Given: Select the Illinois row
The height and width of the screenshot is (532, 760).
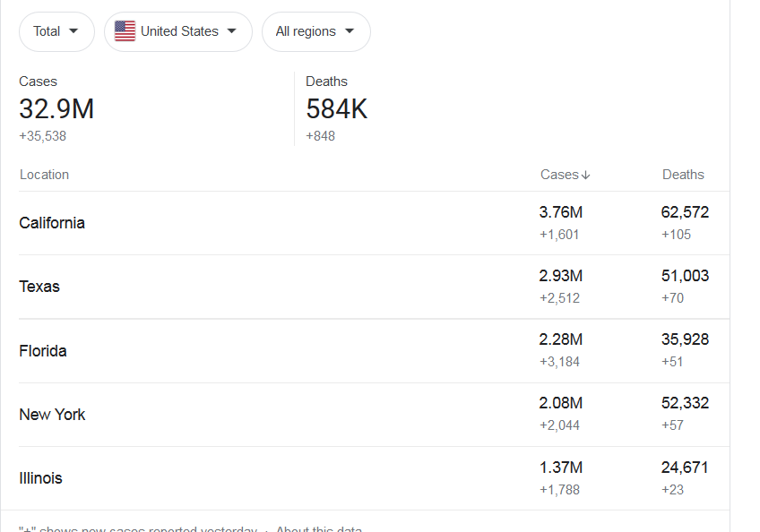Looking at the screenshot, I should (x=374, y=478).
